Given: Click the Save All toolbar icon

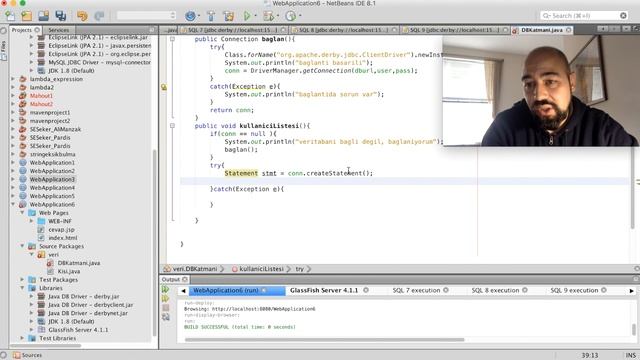Looking at the screenshot, I should [x=61, y=16].
